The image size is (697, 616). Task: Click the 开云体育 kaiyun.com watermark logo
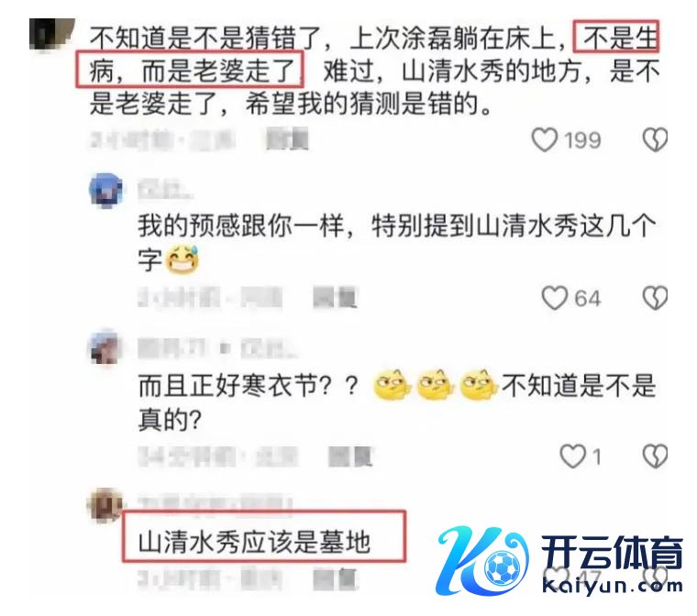pos(559,561)
